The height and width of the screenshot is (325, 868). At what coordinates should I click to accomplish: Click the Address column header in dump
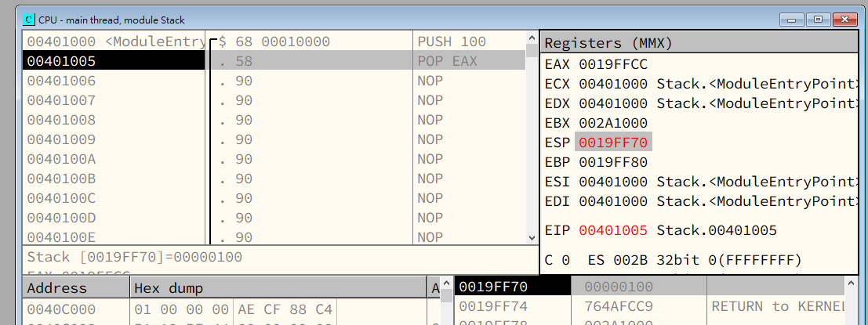click(x=74, y=287)
